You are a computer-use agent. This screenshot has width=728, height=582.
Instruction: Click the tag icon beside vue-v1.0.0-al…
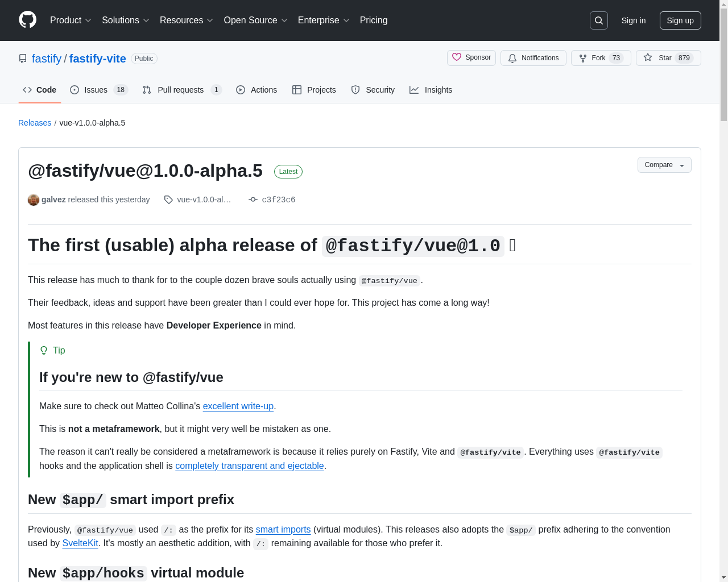tap(168, 199)
